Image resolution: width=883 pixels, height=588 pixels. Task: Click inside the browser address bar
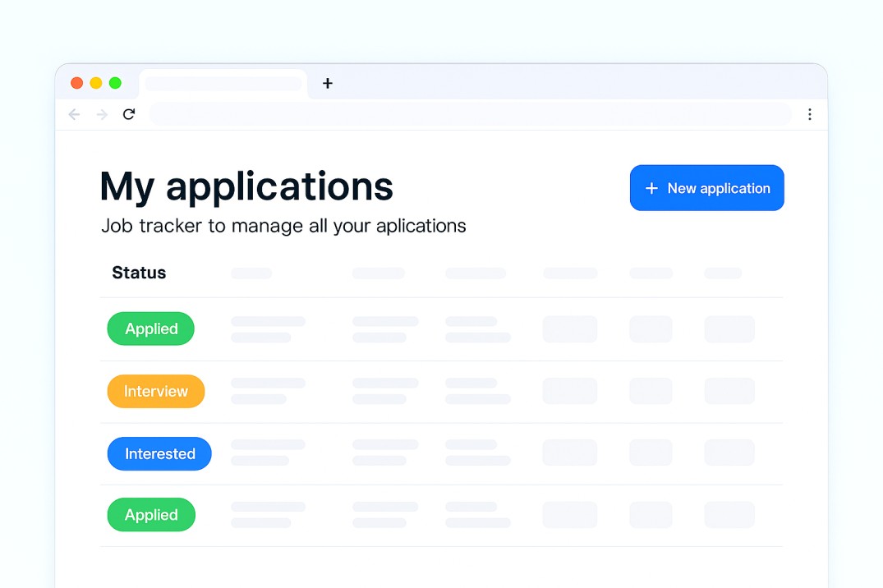(468, 114)
